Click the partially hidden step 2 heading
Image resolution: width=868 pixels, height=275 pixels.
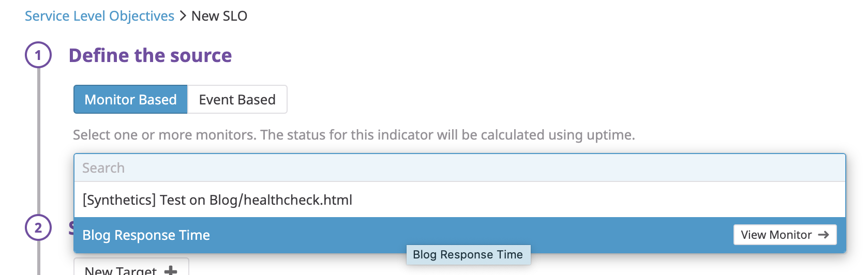71,227
